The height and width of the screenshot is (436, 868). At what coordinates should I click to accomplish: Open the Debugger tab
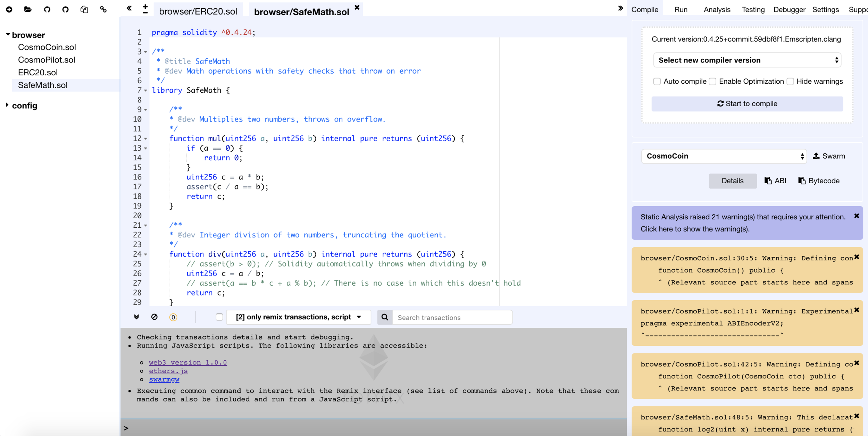pos(789,10)
